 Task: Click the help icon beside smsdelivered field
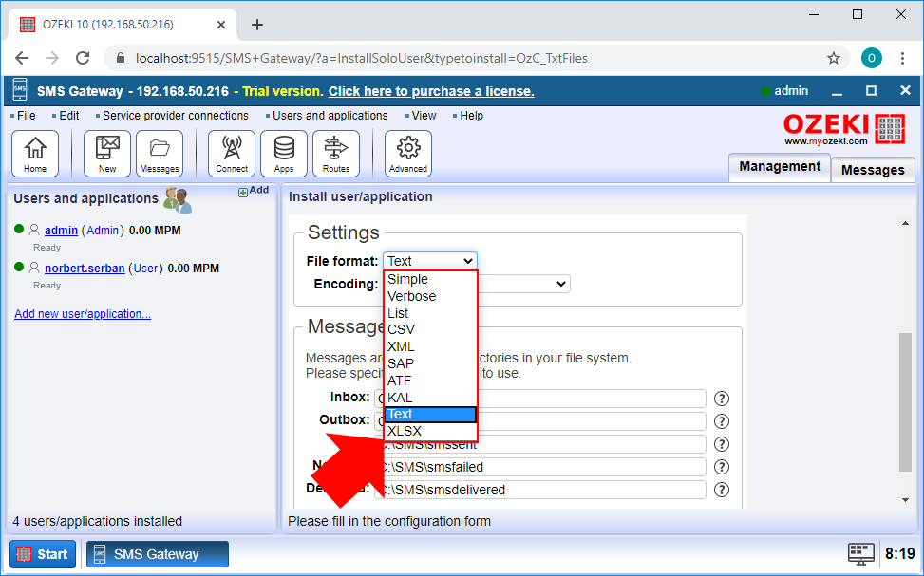(722, 490)
